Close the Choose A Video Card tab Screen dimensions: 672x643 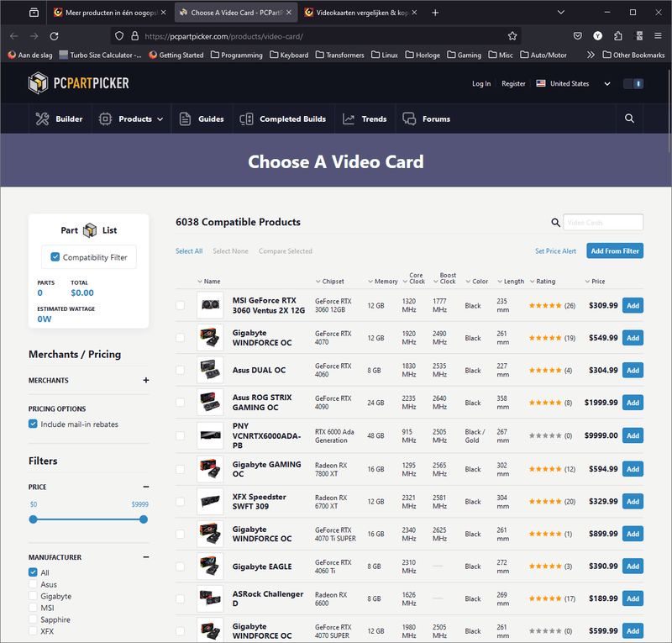tap(289, 13)
